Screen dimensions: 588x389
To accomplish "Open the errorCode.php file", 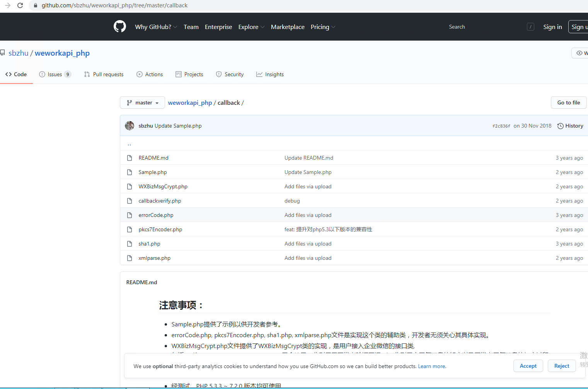I will coord(156,215).
